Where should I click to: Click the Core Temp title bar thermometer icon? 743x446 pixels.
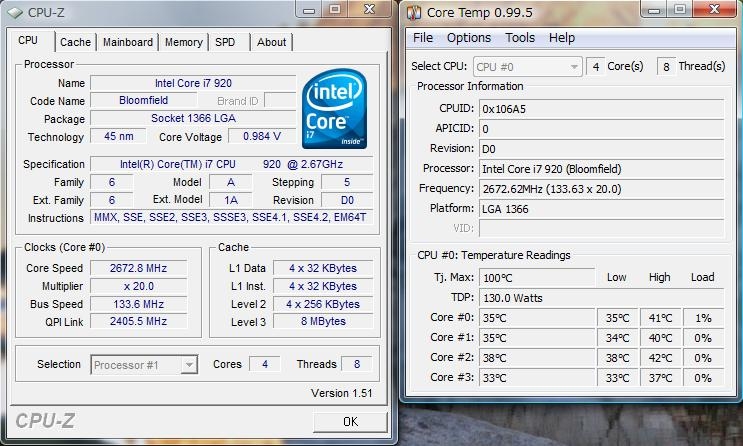coord(414,13)
